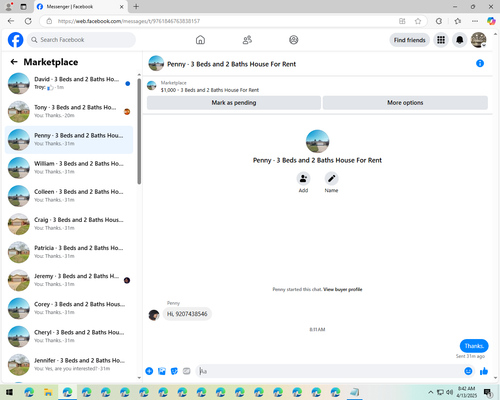Open the View buyer profile link
Image resolution: width=500 pixels, height=400 pixels.
pyautogui.click(x=343, y=289)
